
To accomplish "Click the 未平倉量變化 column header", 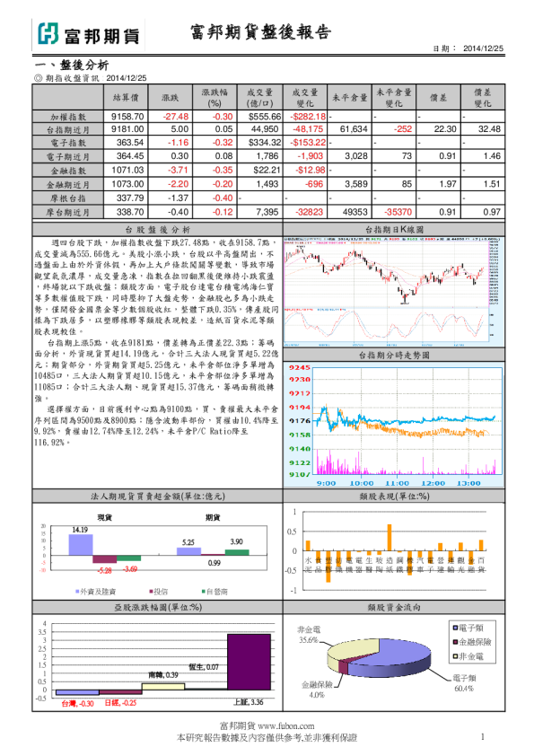I will [x=394, y=97].
